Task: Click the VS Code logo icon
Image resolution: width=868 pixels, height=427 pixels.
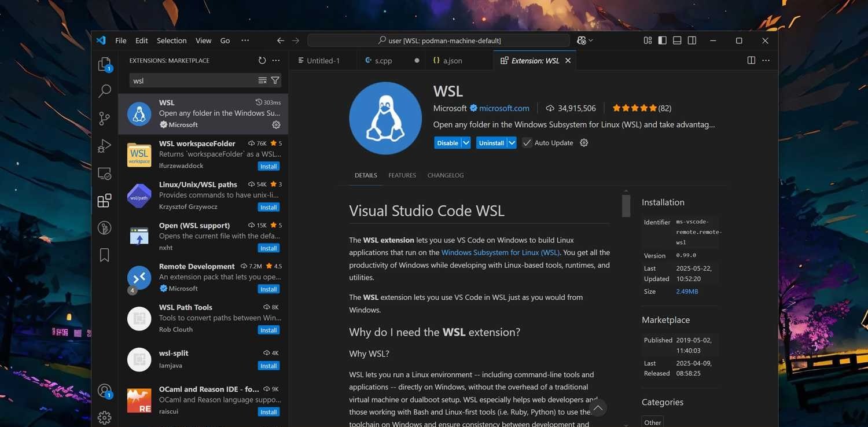Action: pyautogui.click(x=101, y=41)
